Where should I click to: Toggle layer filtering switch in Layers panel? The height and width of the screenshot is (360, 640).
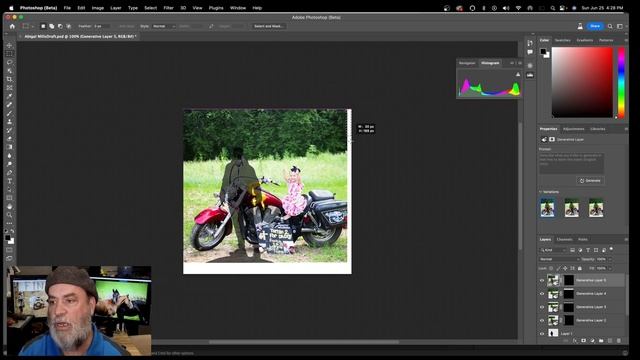611,249
